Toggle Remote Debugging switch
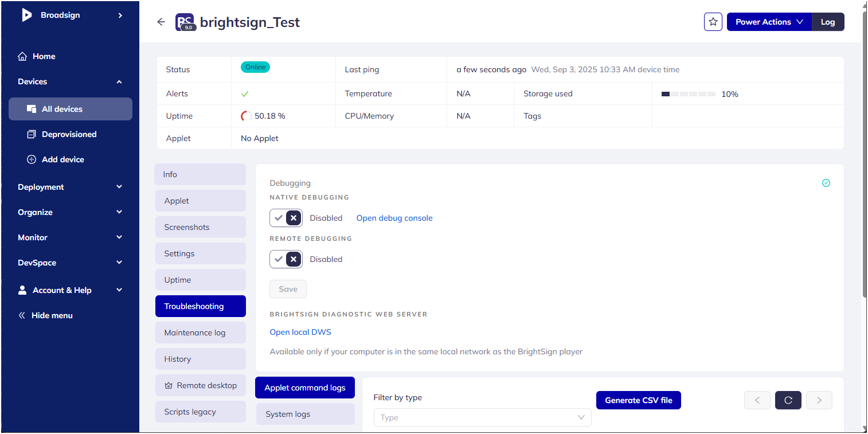The width and height of the screenshot is (868, 434). pyautogui.click(x=286, y=259)
